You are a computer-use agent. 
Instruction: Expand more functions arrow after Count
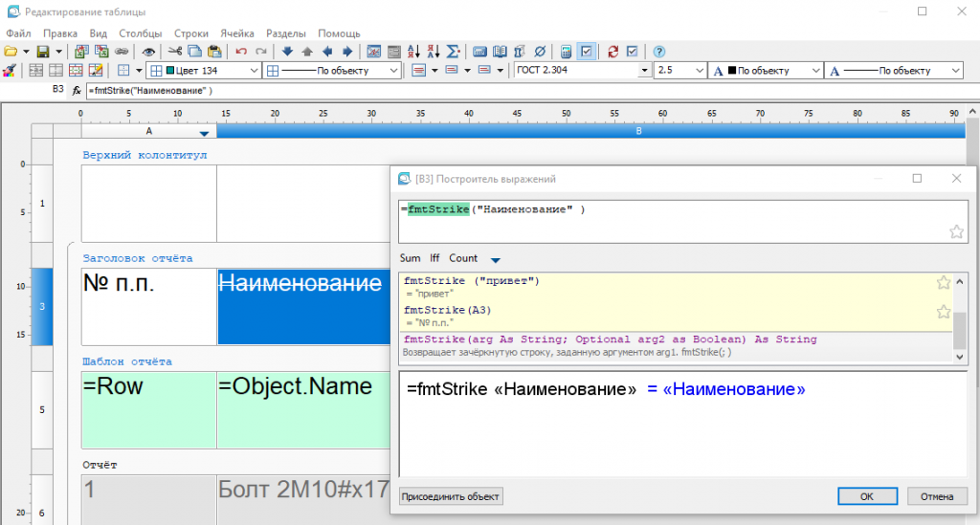click(495, 260)
